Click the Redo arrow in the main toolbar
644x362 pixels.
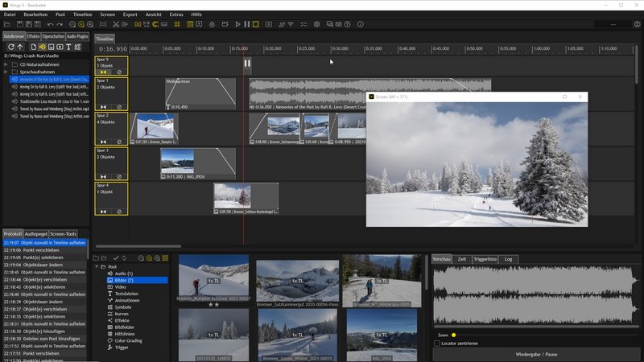pos(60,25)
